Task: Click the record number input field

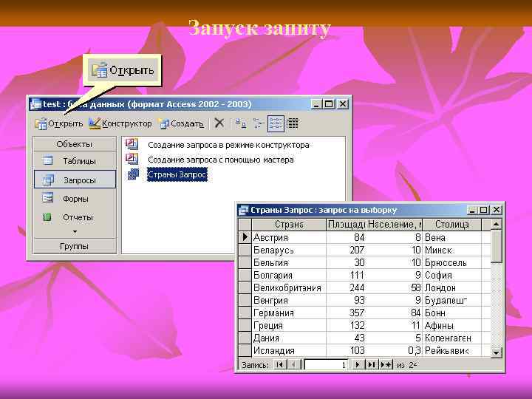Action: click(327, 365)
